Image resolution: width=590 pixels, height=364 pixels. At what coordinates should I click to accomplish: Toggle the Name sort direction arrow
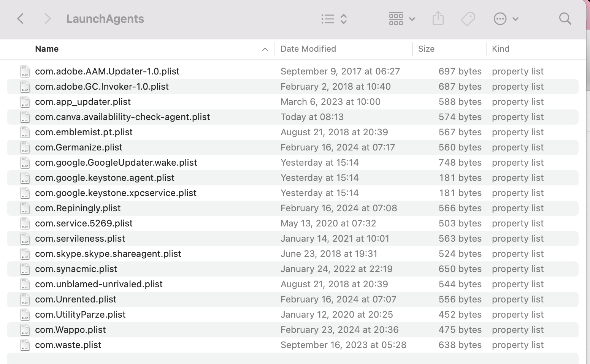[x=265, y=49]
